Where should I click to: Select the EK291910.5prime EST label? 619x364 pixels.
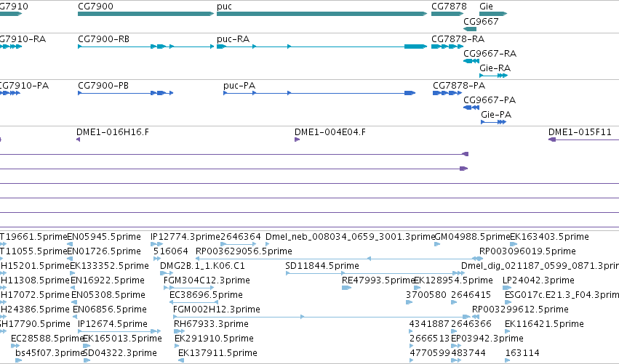click(x=214, y=339)
